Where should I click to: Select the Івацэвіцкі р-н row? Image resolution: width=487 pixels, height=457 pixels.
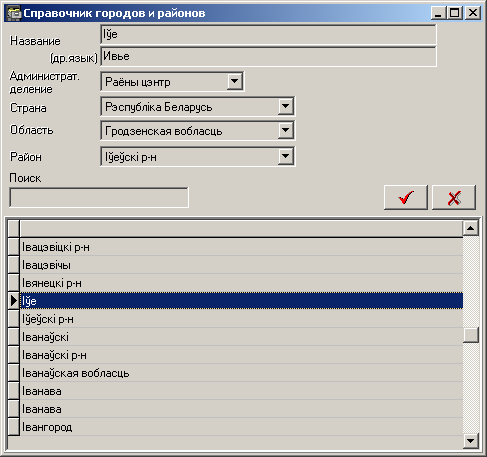[241, 247]
